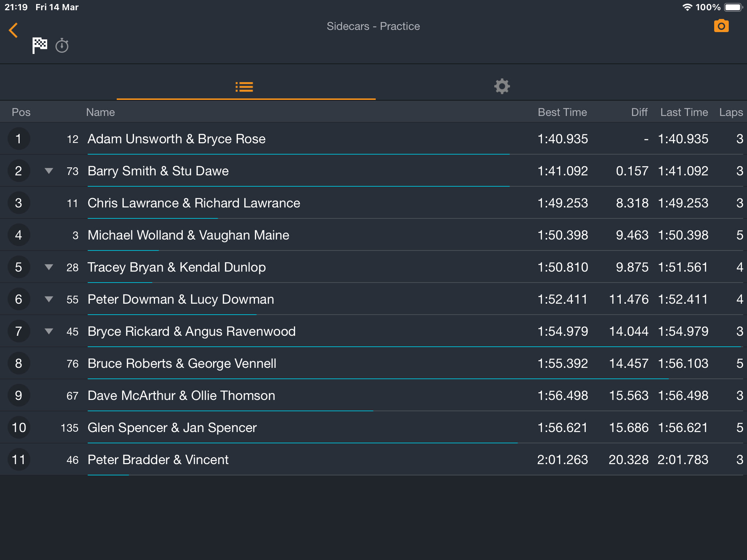
Task: Tap last time 2:01.783
Action: pyautogui.click(x=683, y=459)
